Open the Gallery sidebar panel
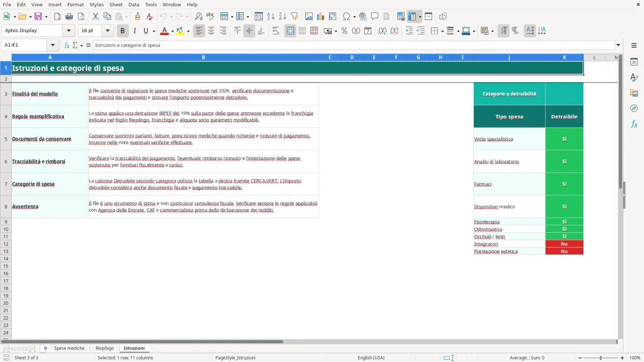644x362 pixels. tap(634, 93)
